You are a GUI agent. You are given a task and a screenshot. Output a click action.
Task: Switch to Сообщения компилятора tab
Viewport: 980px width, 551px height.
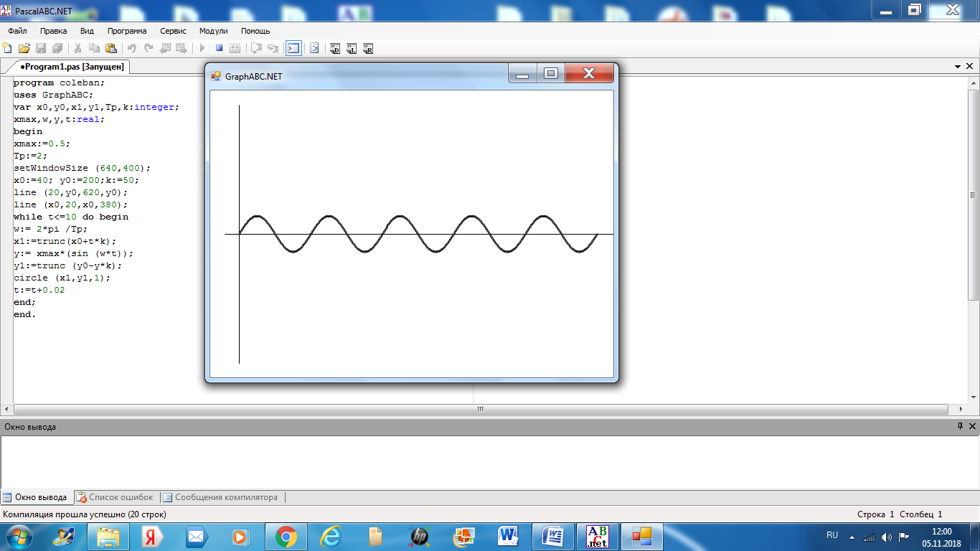220,497
